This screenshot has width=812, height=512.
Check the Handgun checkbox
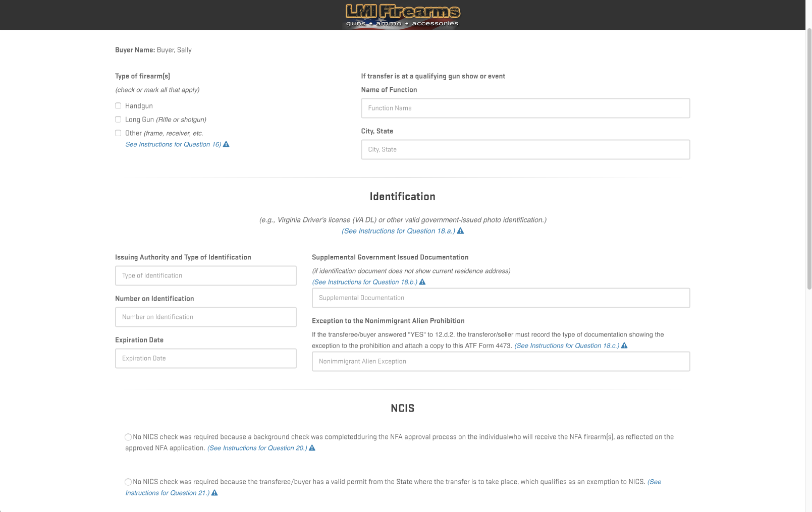[x=118, y=106]
